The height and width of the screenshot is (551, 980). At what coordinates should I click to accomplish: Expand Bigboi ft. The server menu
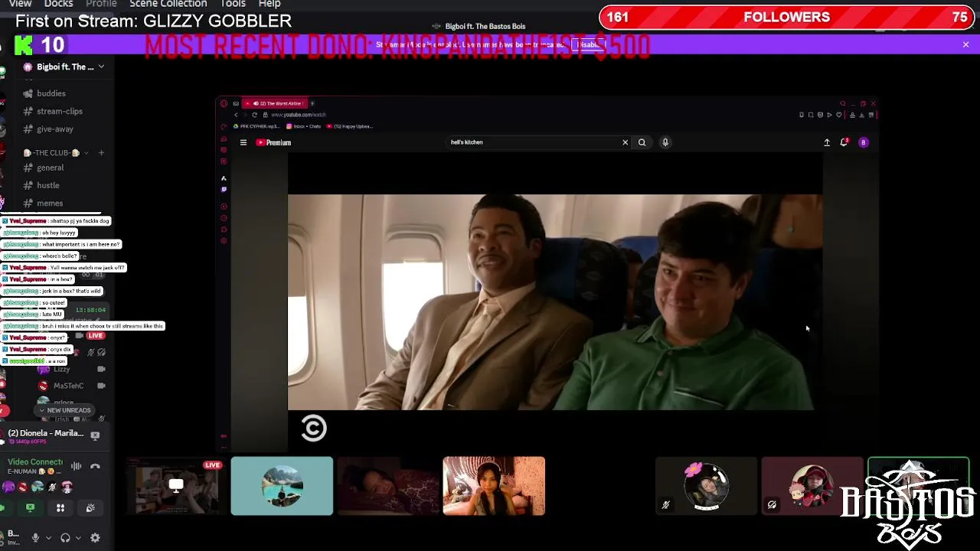point(101,67)
